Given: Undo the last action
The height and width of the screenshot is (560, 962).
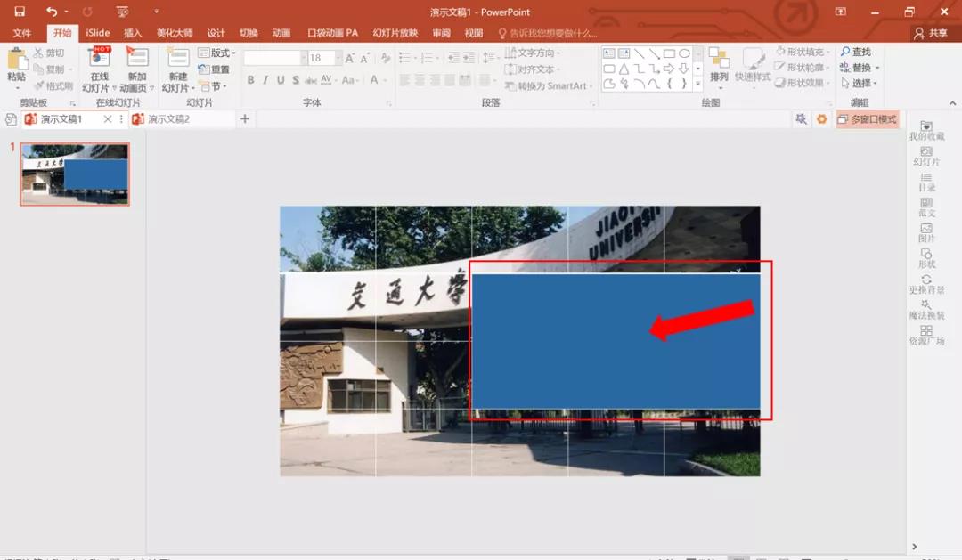Looking at the screenshot, I should pos(52,12).
